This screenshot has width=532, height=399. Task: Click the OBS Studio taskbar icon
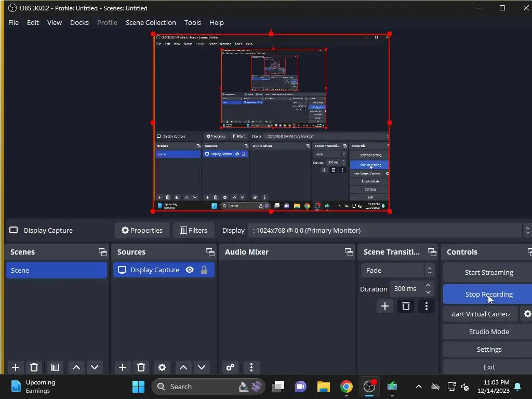coord(369,387)
